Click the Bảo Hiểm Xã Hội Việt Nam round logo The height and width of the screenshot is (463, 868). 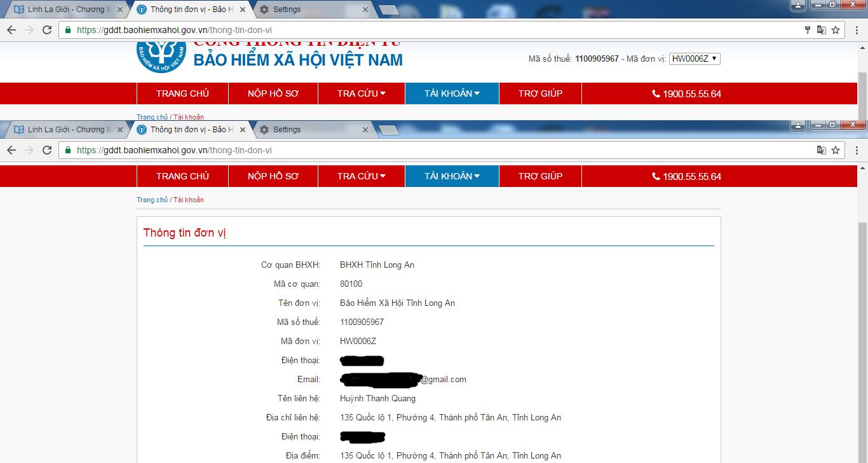[161, 56]
